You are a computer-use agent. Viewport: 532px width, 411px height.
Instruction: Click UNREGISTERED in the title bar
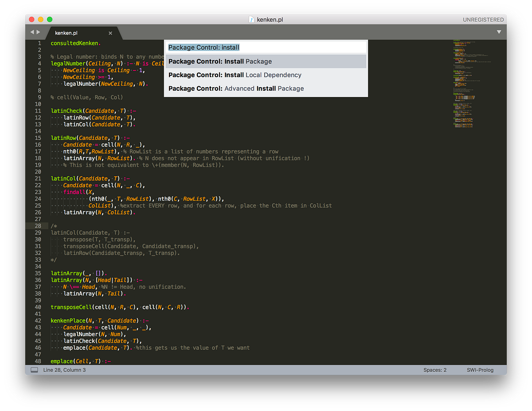(x=483, y=19)
